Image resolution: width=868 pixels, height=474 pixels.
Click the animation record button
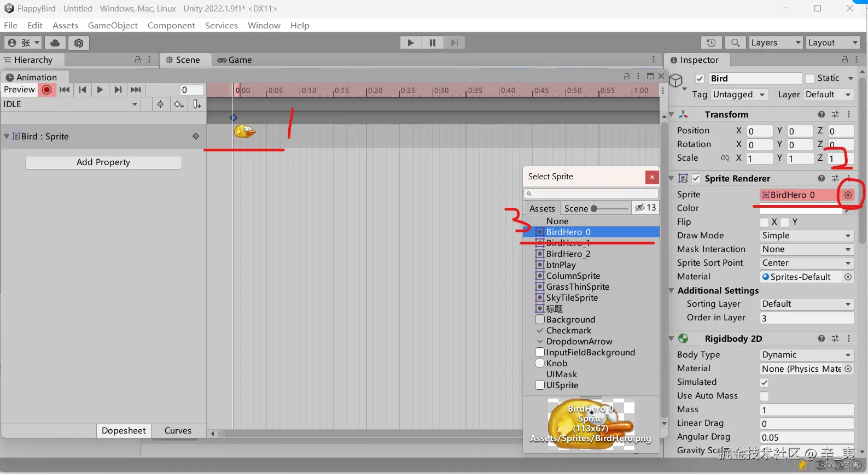47,90
